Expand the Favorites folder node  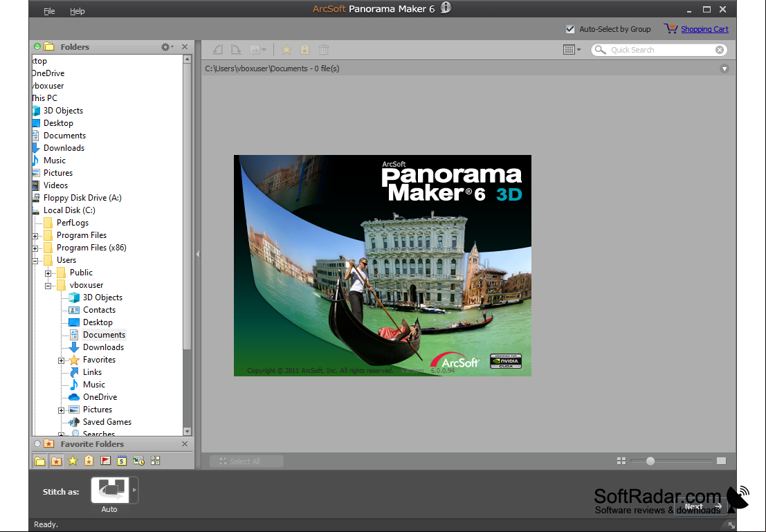(61, 360)
